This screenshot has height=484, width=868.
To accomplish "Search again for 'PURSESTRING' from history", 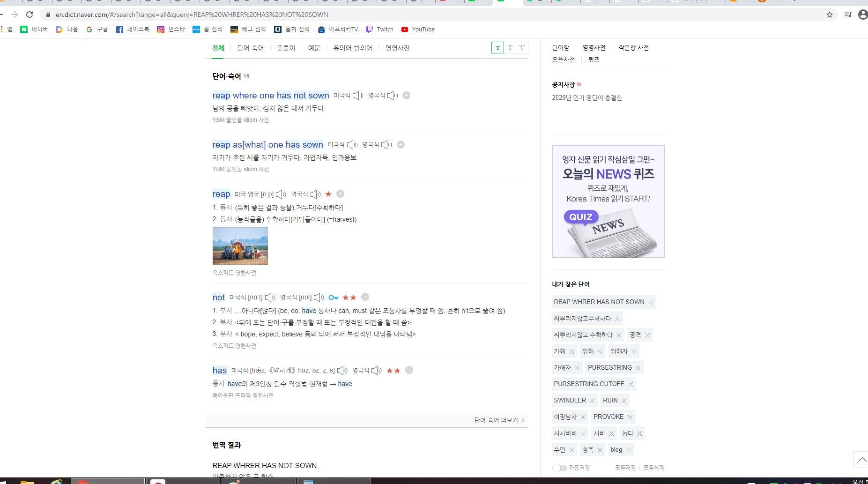I will pos(610,368).
